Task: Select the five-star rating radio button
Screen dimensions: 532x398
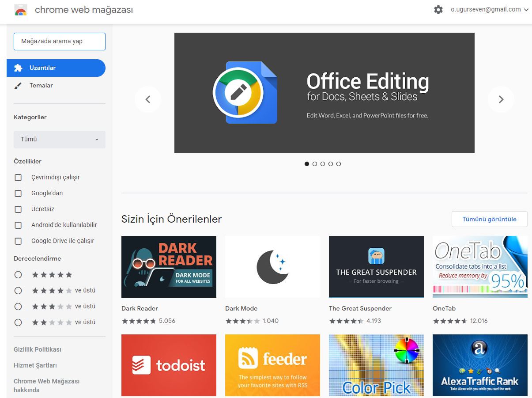Action: pyautogui.click(x=18, y=275)
